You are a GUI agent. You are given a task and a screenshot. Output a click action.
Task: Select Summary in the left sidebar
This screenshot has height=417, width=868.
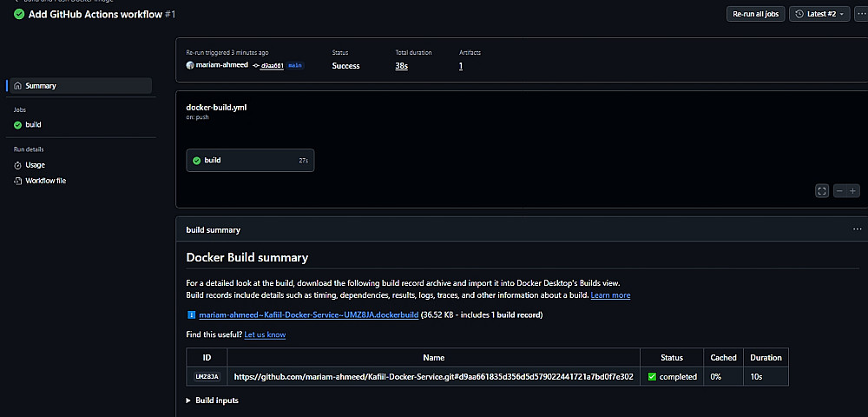point(40,86)
